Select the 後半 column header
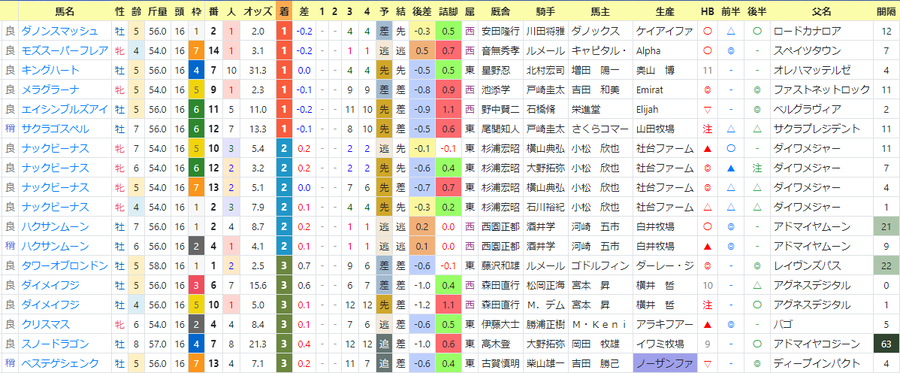 [758, 11]
